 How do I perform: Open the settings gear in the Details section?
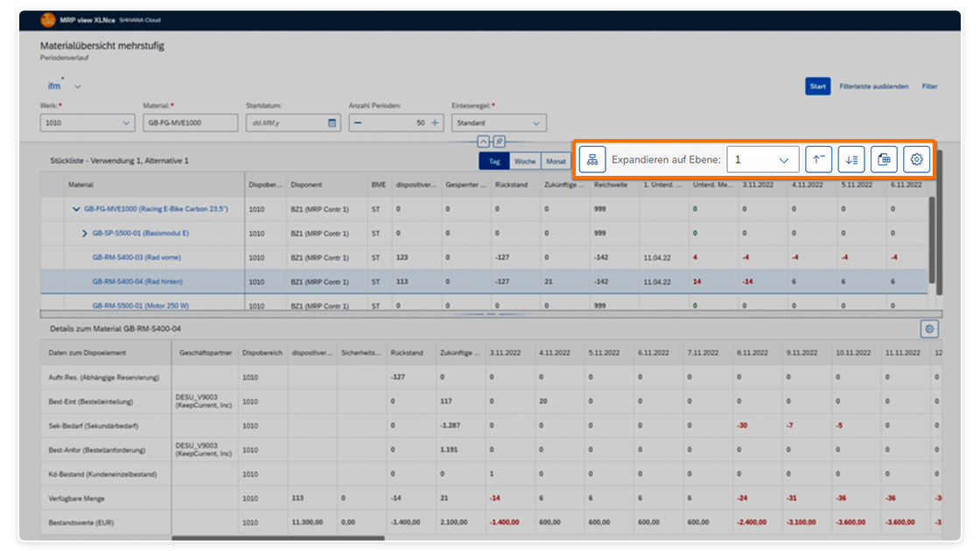(929, 328)
